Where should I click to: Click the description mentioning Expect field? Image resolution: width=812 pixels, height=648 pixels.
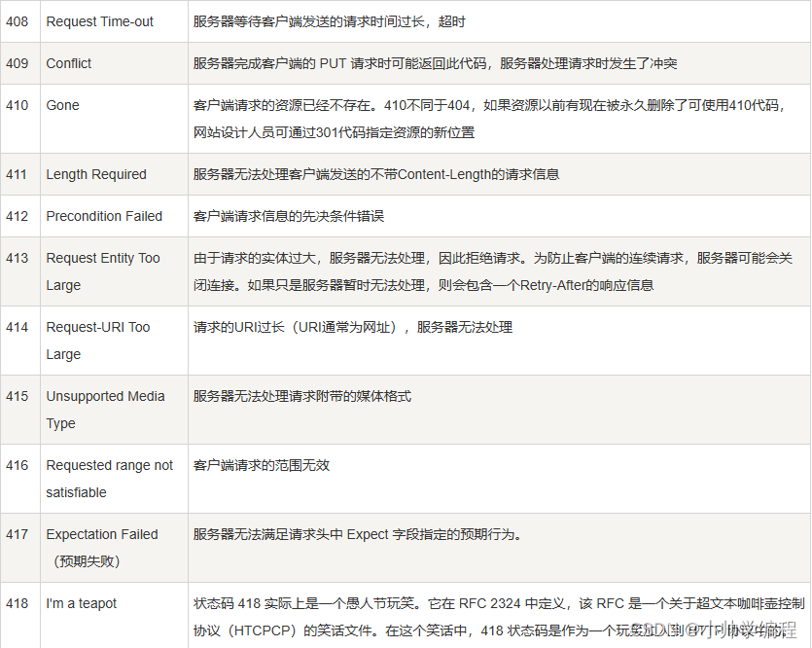point(357,534)
